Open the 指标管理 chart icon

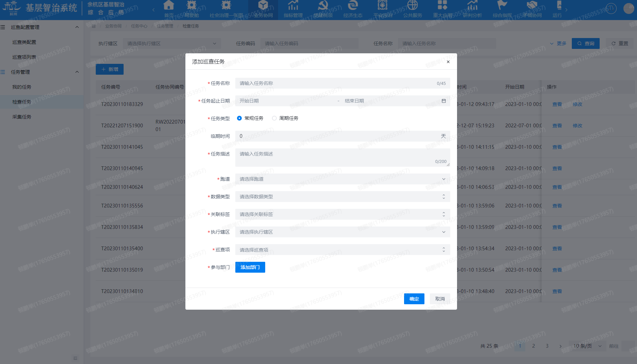tap(293, 5)
